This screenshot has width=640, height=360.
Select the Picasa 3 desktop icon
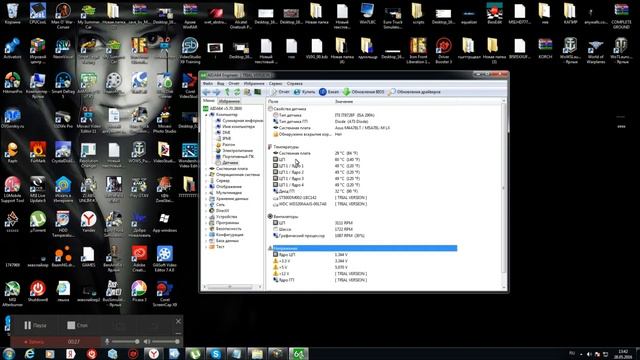pos(139,291)
